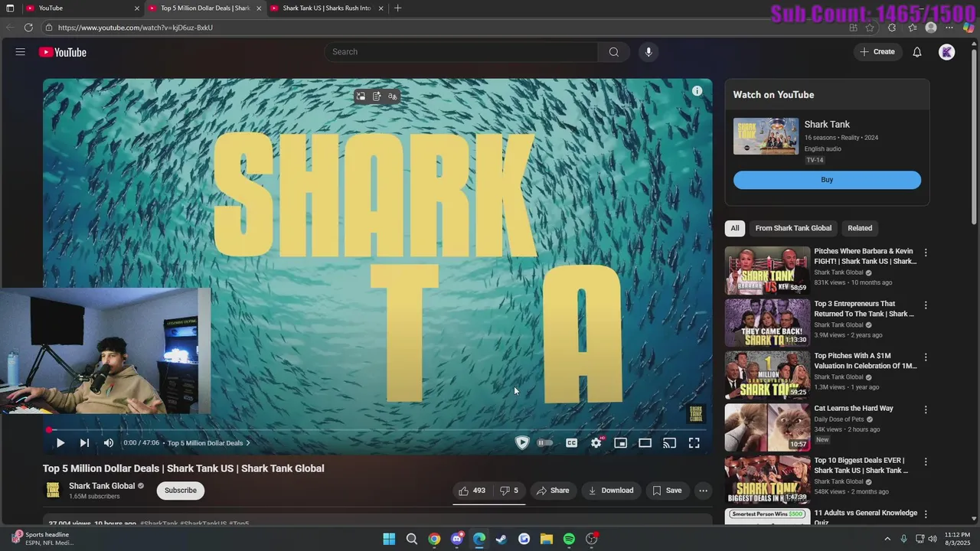
Task: Select the All filter chip
Action: 735,228
